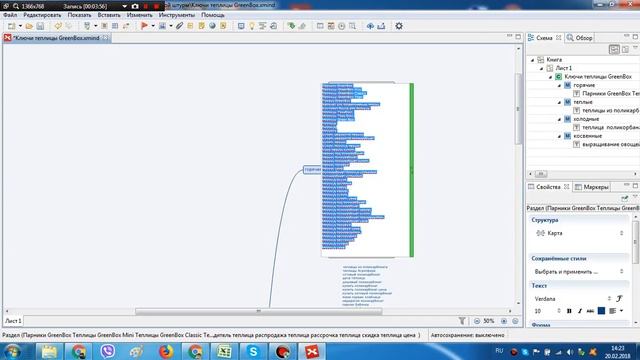This screenshot has height=360, width=640.
Task: Start brainstorming mode with the light bulb icon
Action: point(252,26)
